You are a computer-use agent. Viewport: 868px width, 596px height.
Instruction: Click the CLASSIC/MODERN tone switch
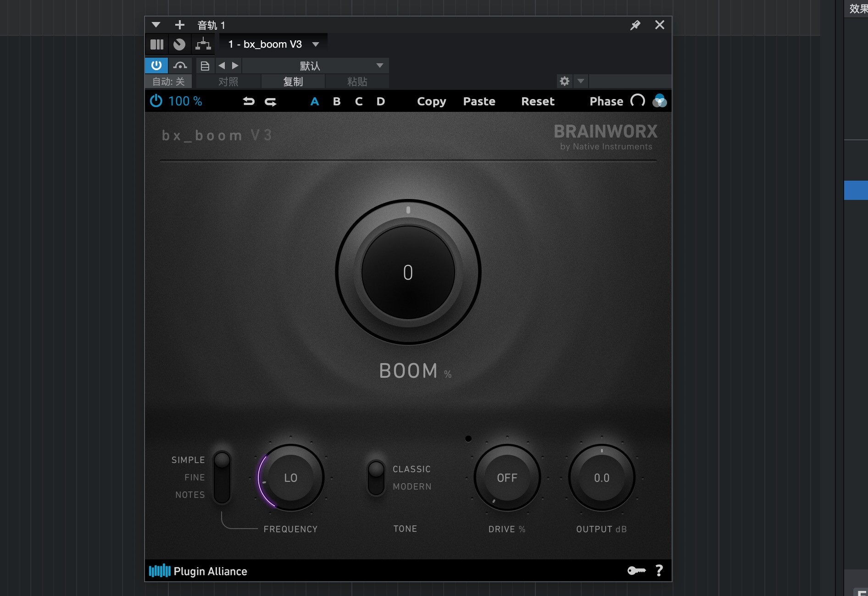tap(376, 478)
